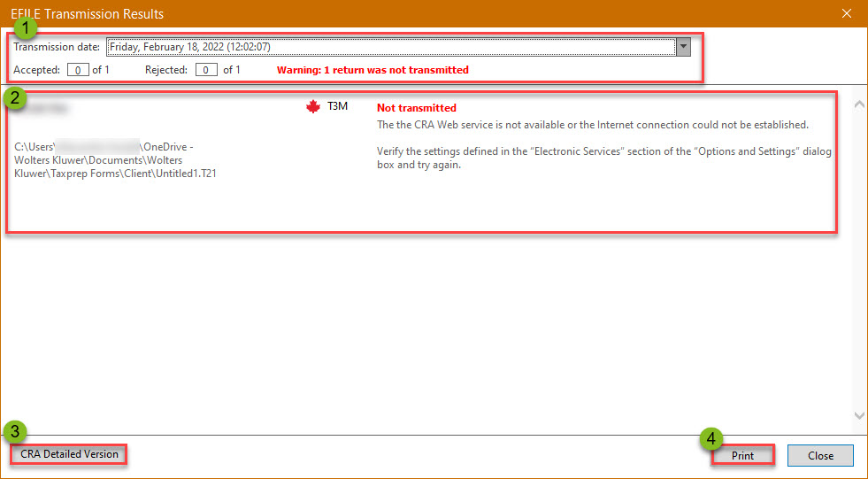Select the red Not transmitted status heading
The width and height of the screenshot is (868, 479).
(x=416, y=108)
